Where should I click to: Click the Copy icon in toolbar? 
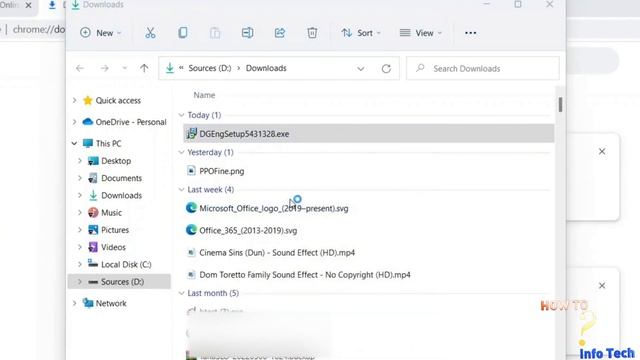182,33
